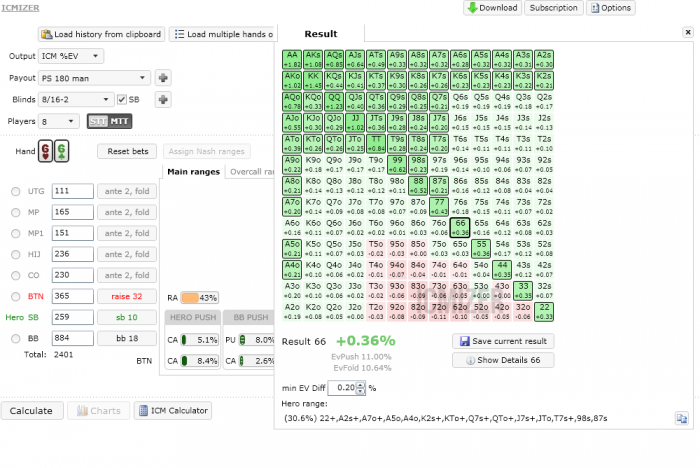This screenshot has width=700, height=468.
Task: Click the ICMIZER logo link
Action: point(20,8)
